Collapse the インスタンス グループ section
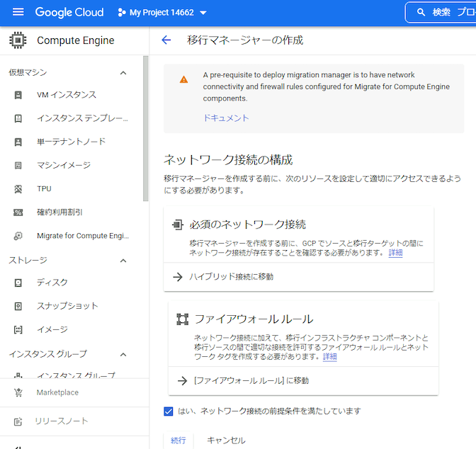 tap(123, 354)
